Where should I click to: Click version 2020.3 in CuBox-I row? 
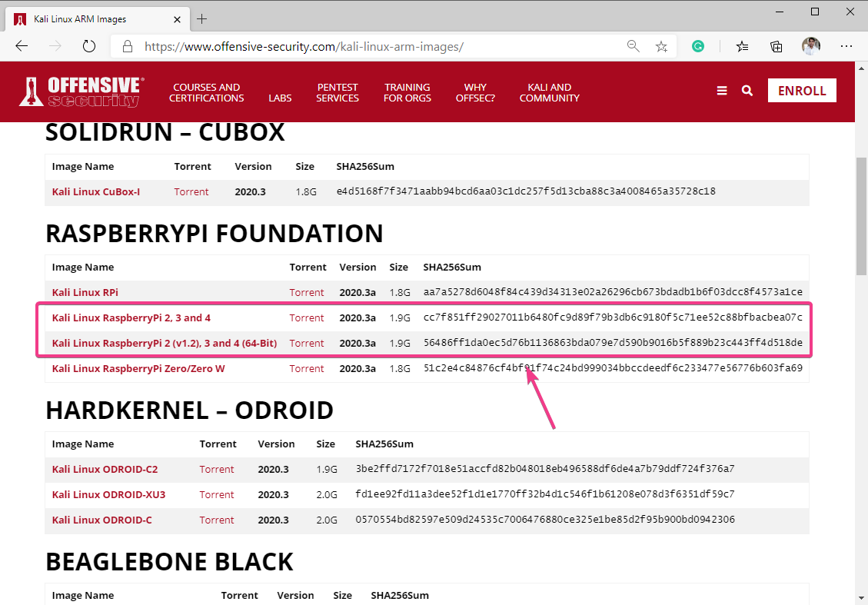pyautogui.click(x=250, y=192)
